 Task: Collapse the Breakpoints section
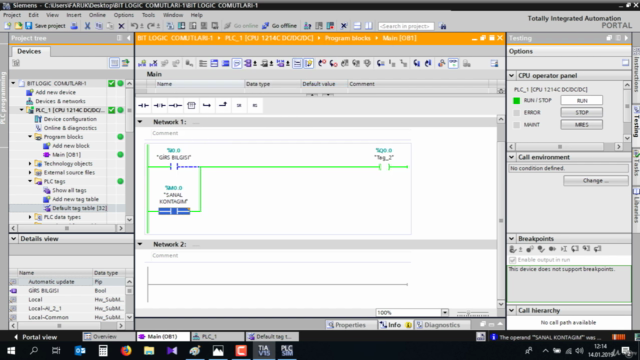(x=511, y=239)
